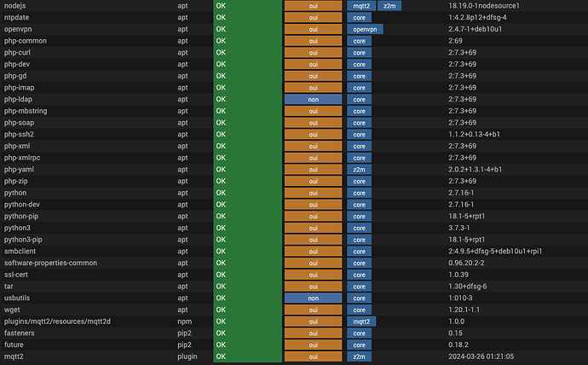Click version '3.7.3-1' for python3
The height and width of the screenshot is (365, 588).
click(x=459, y=228)
